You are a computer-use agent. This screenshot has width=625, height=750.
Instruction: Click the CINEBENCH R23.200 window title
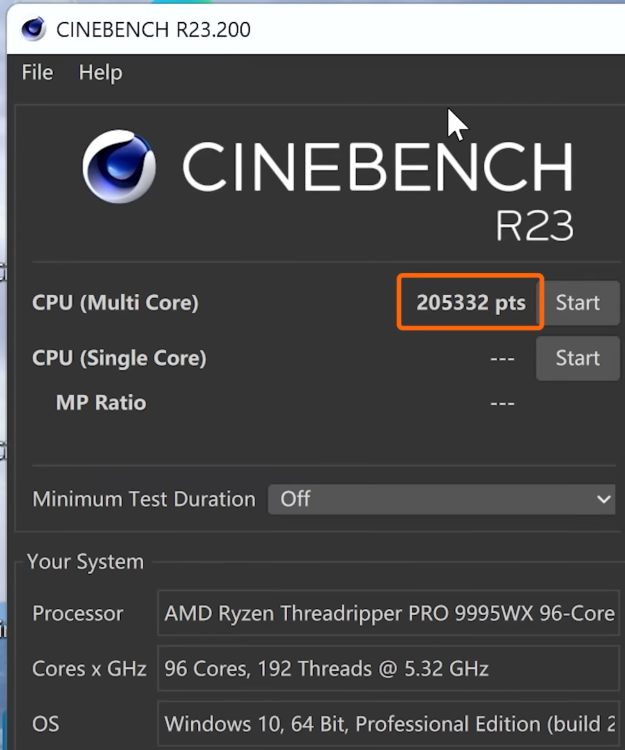[x=153, y=29]
